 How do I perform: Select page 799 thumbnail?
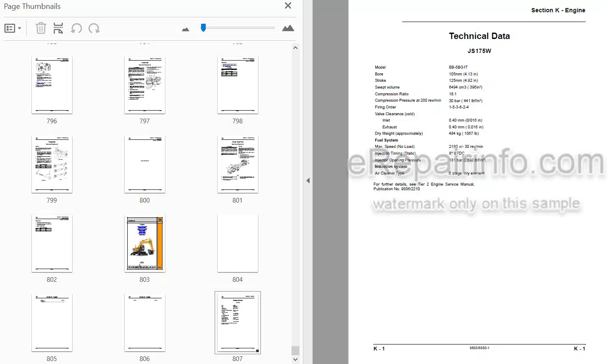52,164
